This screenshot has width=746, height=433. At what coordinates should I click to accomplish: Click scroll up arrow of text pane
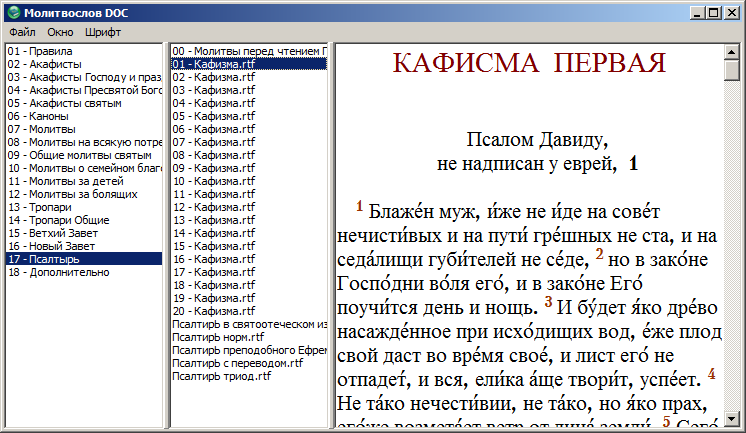[732, 52]
